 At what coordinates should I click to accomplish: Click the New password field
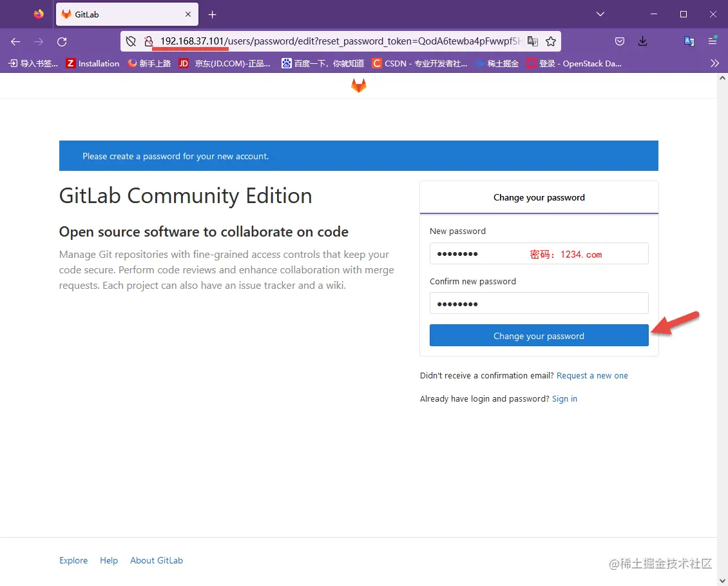tap(539, 253)
